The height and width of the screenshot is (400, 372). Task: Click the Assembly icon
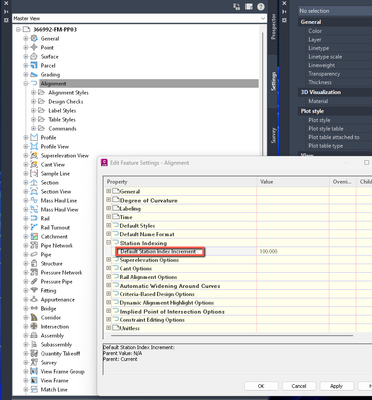click(34, 335)
